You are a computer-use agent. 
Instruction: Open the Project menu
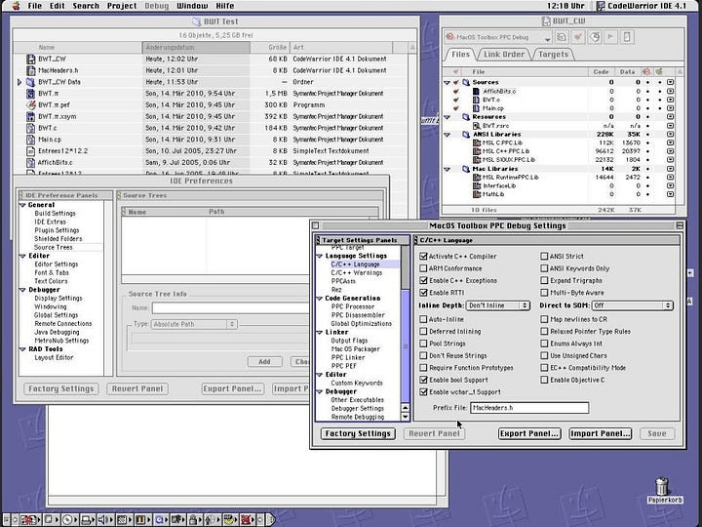[x=121, y=6]
